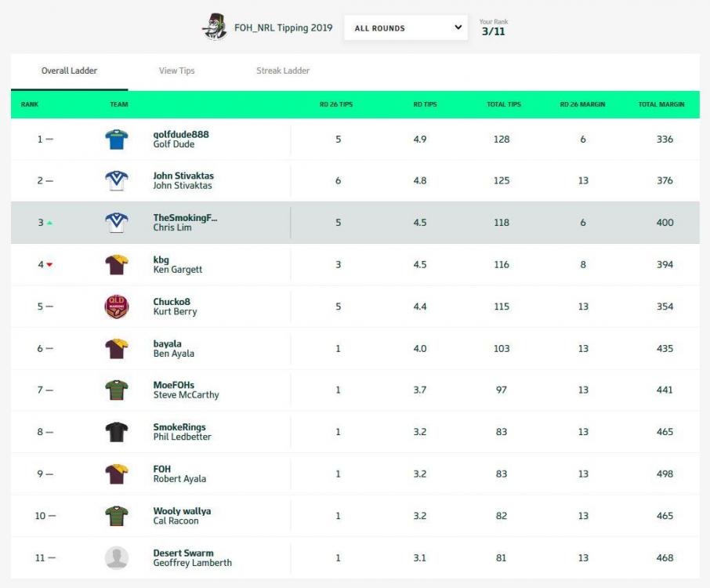Click the RD 26 TIPS column header
This screenshot has height=588, width=710.
(336, 104)
